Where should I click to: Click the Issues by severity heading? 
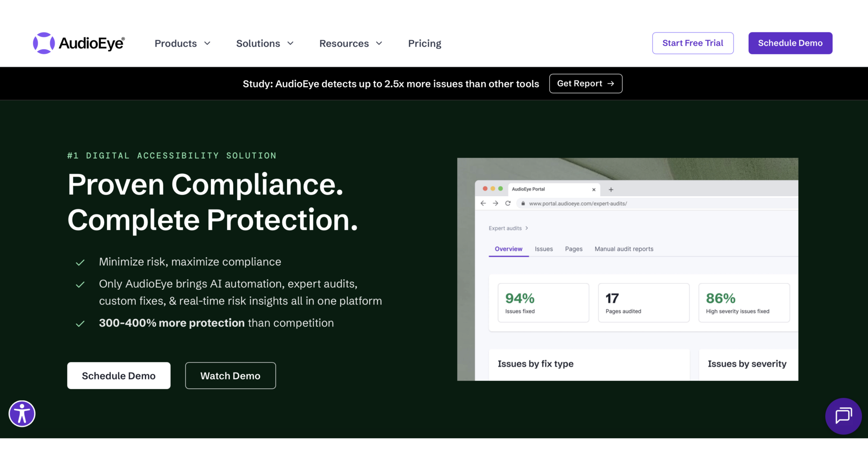click(x=747, y=364)
